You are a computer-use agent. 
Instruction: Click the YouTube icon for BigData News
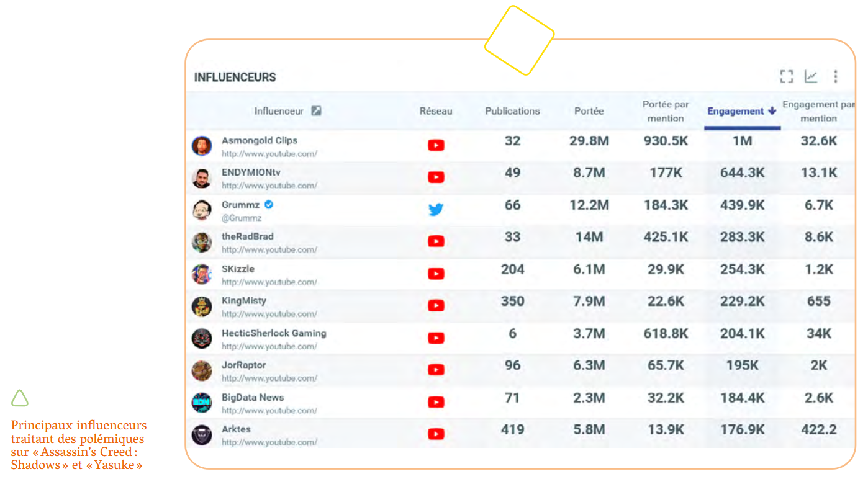(x=436, y=402)
